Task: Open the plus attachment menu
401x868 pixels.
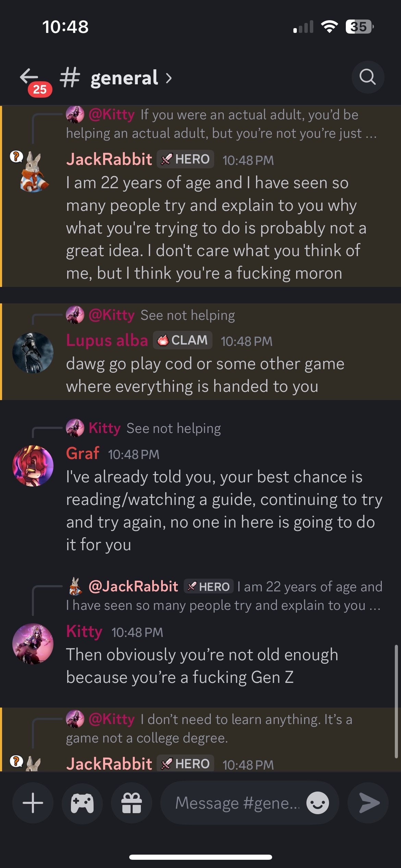Action: click(x=33, y=803)
